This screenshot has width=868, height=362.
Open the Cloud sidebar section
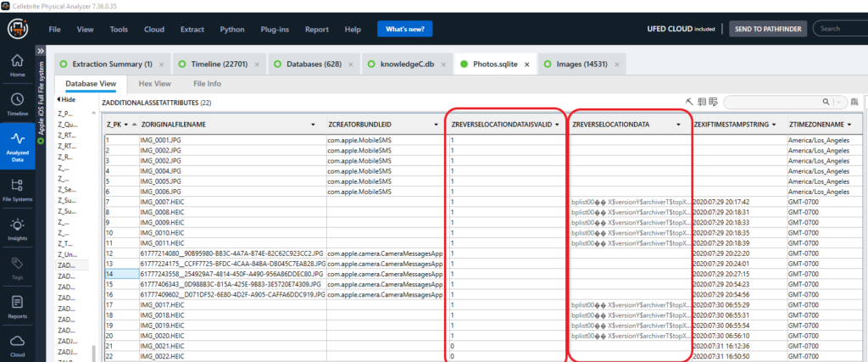pyautogui.click(x=18, y=345)
